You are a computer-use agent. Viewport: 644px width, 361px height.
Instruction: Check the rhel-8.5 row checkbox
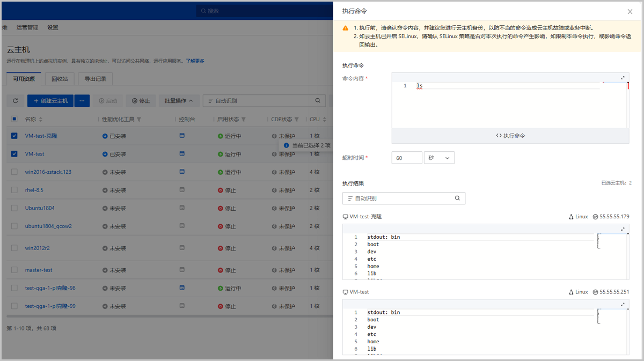tap(14, 190)
